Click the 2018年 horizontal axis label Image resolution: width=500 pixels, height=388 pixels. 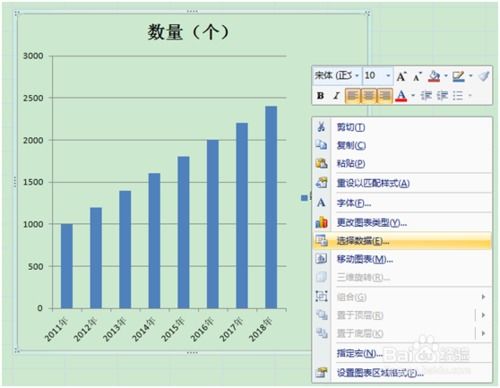pyautogui.click(x=261, y=329)
